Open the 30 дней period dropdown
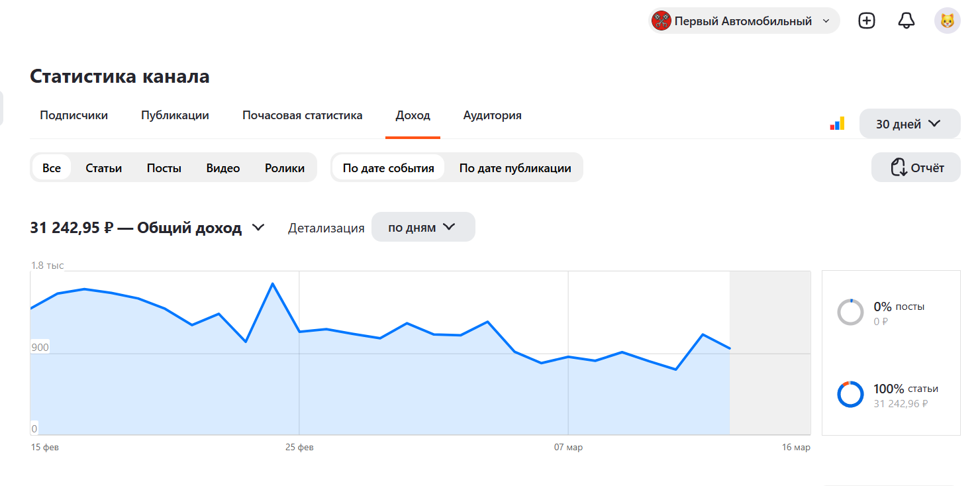Viewport: 980px width, 486px height. click(x=909, y=124)
